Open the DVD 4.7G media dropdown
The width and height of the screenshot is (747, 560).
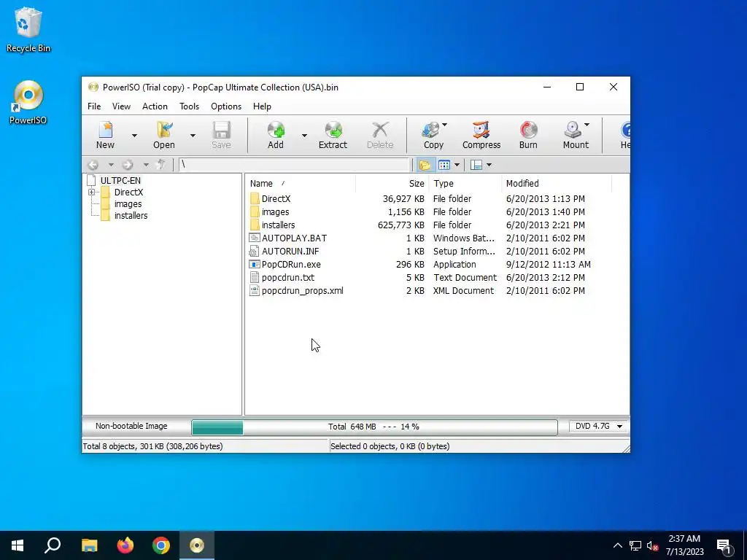[598, 426]
